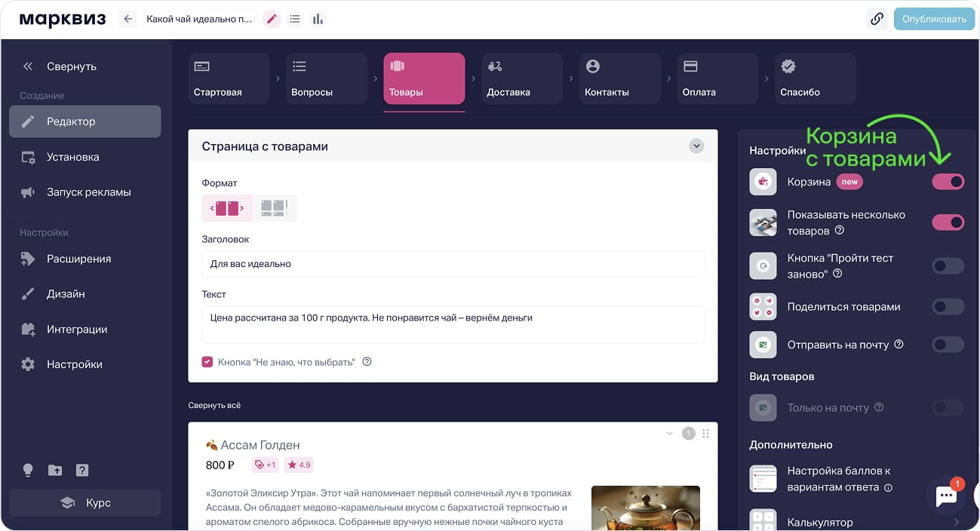Image resolution: width=980 pixels, height=531 pixels.
Task: Open the chat support bubble
Action: [x=946, y=496]
